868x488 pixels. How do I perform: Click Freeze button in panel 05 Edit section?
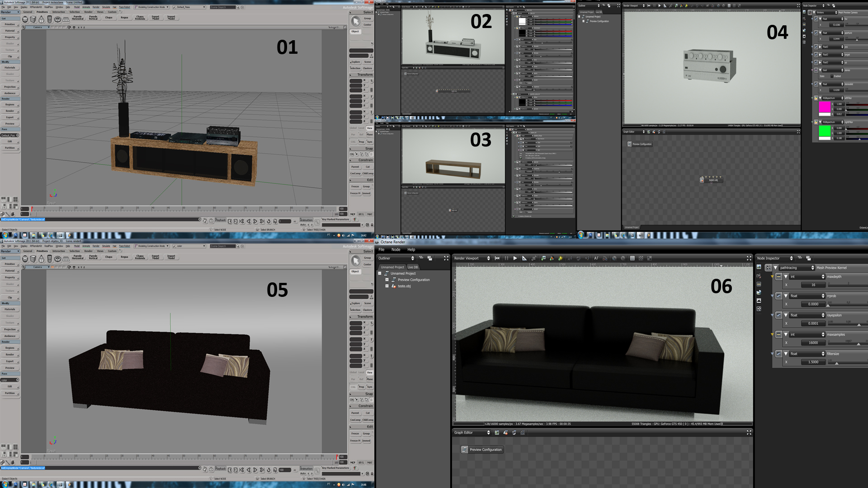(x=355, y=433)
